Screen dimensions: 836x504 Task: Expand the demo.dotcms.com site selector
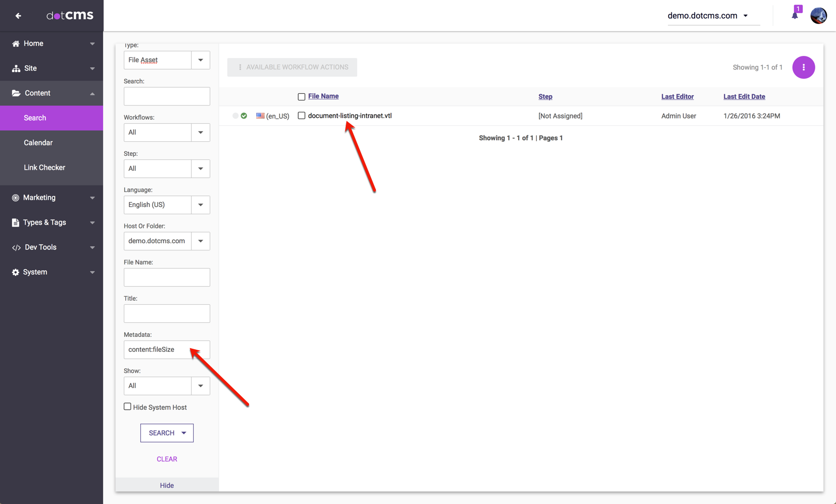click(x=708, y=16)
